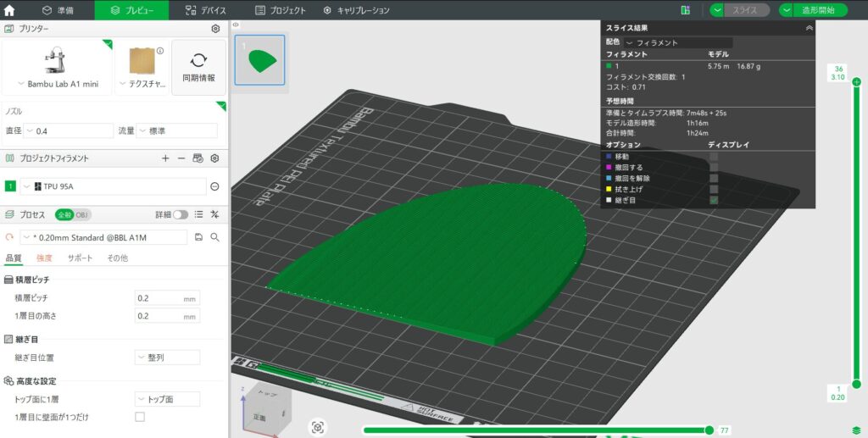Click the camera perspective icon below viewport
The width and height of the screenshot is (868, 438).
coord(317,428)
